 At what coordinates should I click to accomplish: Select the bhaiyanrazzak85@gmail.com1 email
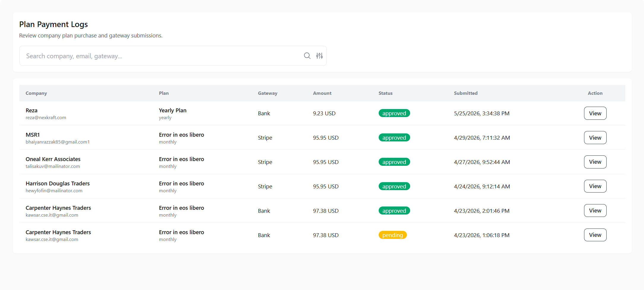click(x=58, y=142)
